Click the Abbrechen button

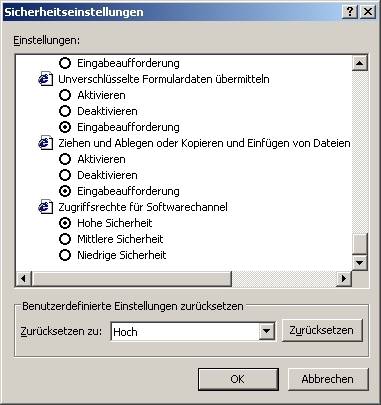click(x=328, y=379)
